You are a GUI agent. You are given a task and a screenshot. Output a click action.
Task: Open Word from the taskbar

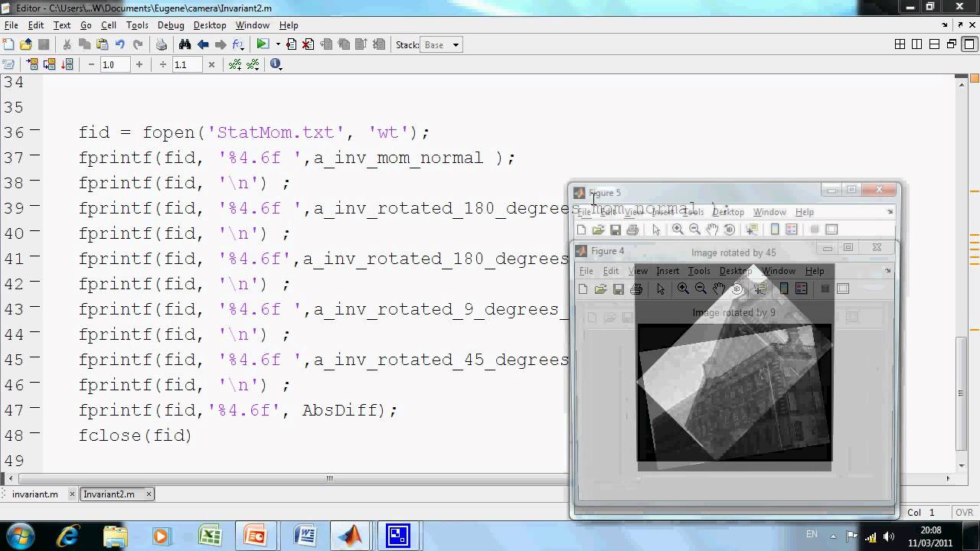click(x=305, y=535)
